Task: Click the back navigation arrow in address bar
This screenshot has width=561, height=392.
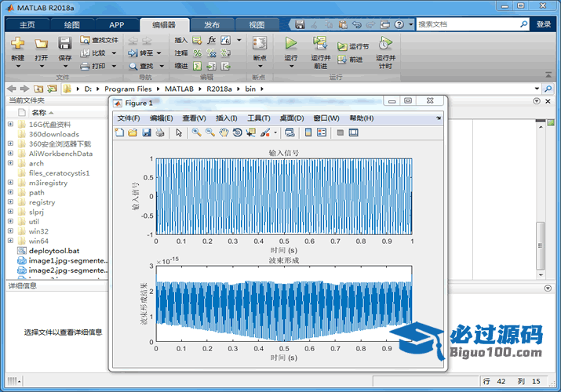Action: click(12, 89)
